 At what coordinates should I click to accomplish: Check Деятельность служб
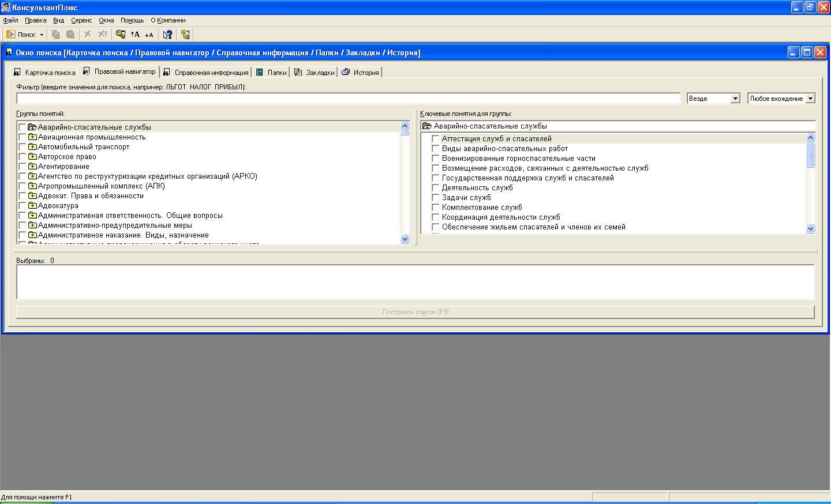pyautogui.click(x=436, y=188)
